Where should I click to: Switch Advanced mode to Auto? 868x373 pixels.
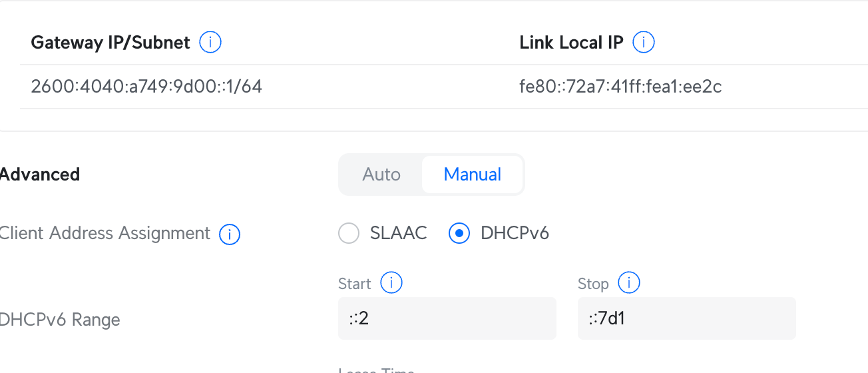coord(381,175)
